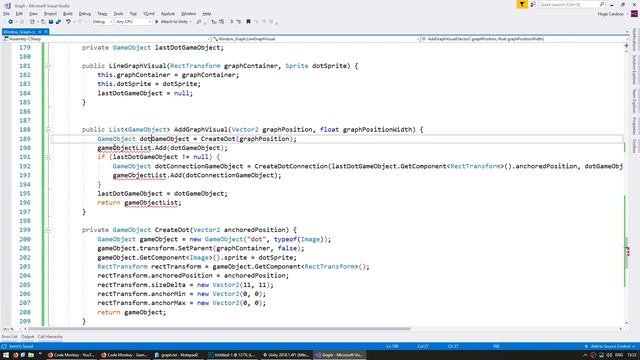Open the Help menu
This screenshot has height=360, width=640.
[x=207, y=14]
